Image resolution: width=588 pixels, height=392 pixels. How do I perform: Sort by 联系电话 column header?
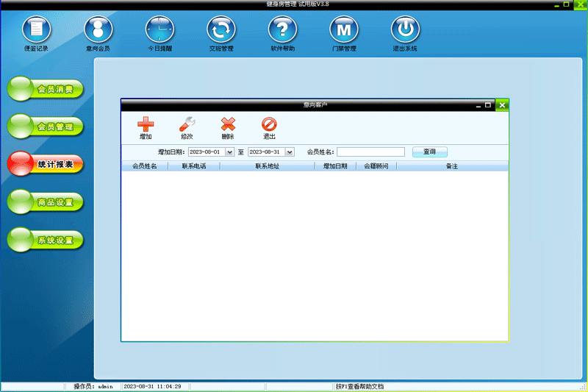point(194,166)
